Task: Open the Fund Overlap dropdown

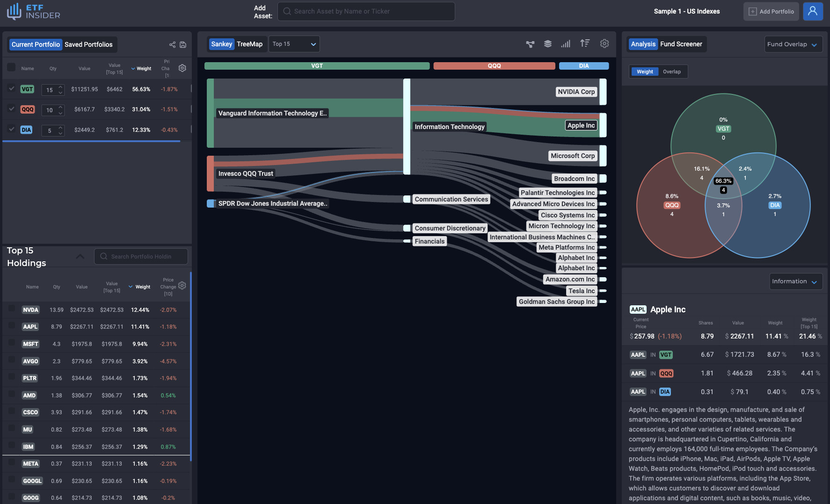Action: pyautogui.click(x=793, y=44)
